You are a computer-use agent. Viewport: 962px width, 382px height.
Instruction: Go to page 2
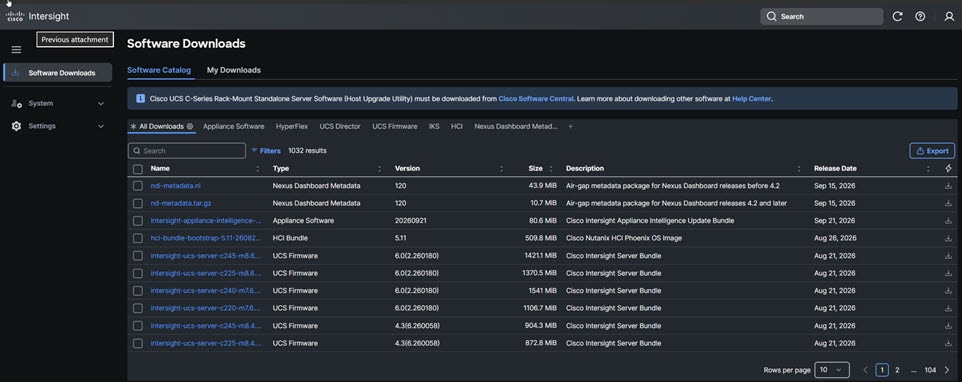coord(897,370)
